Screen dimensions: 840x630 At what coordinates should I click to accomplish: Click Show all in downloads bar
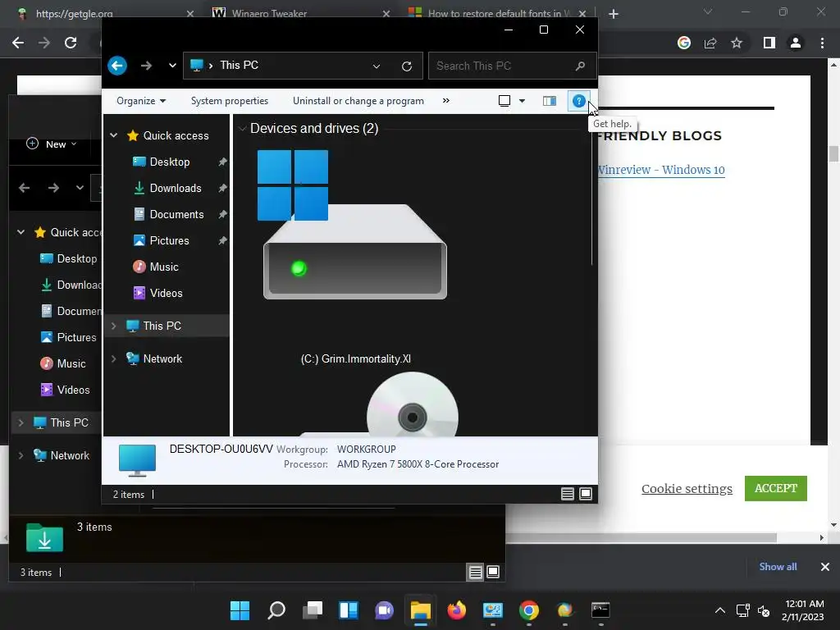click(x=778, y=567)
